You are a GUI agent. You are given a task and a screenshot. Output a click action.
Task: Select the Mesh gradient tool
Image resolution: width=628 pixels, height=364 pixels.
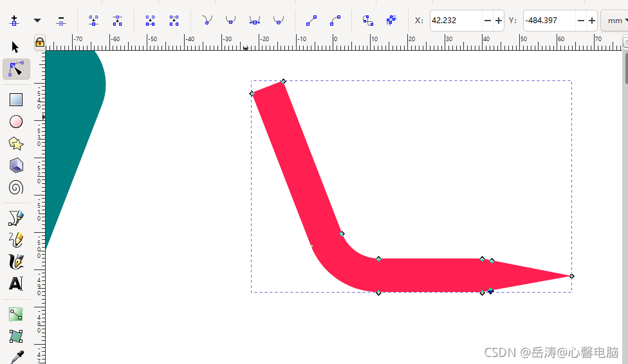(16, 336)
